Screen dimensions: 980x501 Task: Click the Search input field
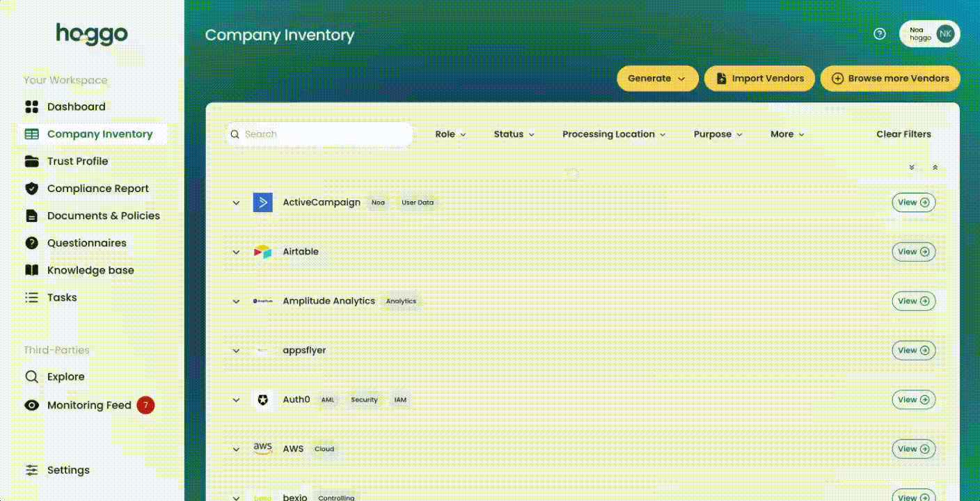point(319,134)
